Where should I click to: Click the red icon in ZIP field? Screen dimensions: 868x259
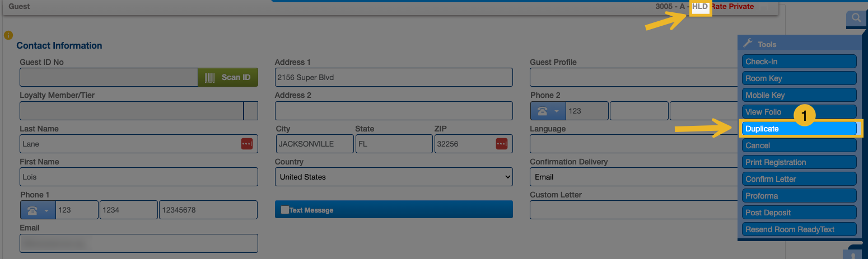[501, 144]
